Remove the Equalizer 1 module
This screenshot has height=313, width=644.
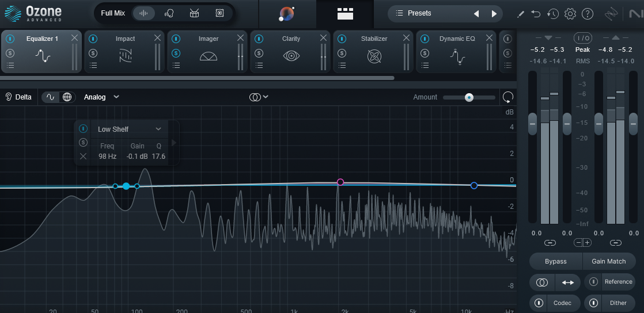74,38
